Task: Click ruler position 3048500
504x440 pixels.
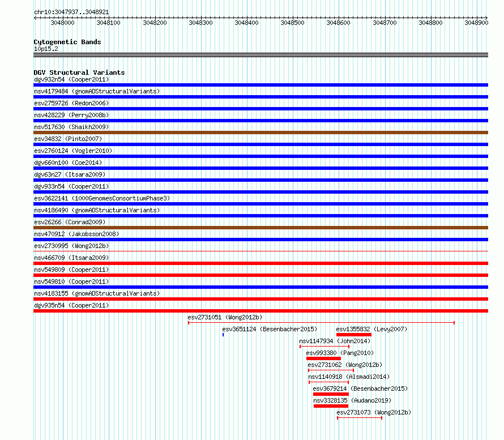Action: pyautogui.click(x=292, y=23)
